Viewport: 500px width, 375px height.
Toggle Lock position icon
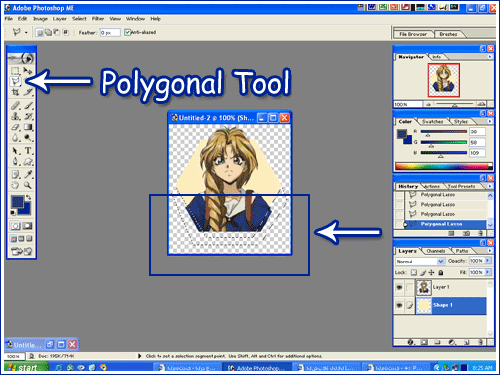[x=431, y=273]
